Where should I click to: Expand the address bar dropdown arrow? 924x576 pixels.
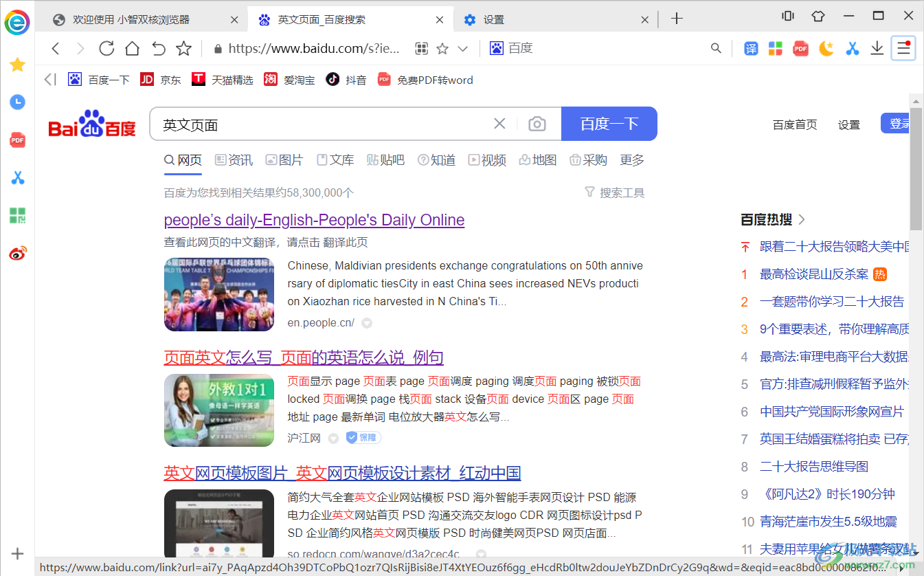pos(463,48)
